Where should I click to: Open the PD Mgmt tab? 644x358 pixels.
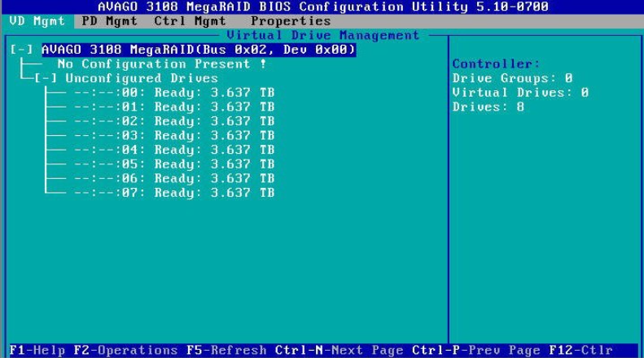(109, 21)
